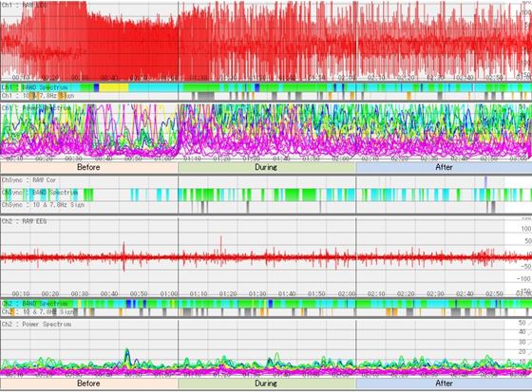This screenshot has height=392, width=532.
Task: Select the During segment under Ch1 Power Spectrum
Action: click(266, 167)
